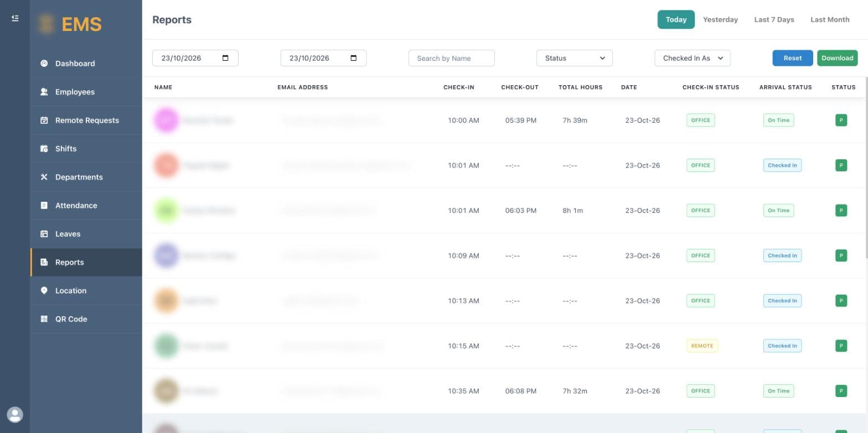Viewport: 868px width, 433px height.
Task: Show the Last 7 Days report
Action: [774, 19]
